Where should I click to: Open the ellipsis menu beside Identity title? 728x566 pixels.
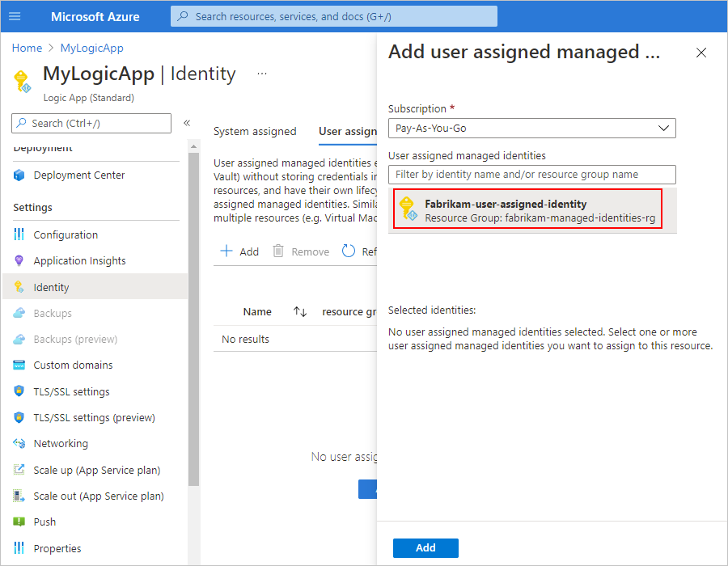(x=261, y=74)
